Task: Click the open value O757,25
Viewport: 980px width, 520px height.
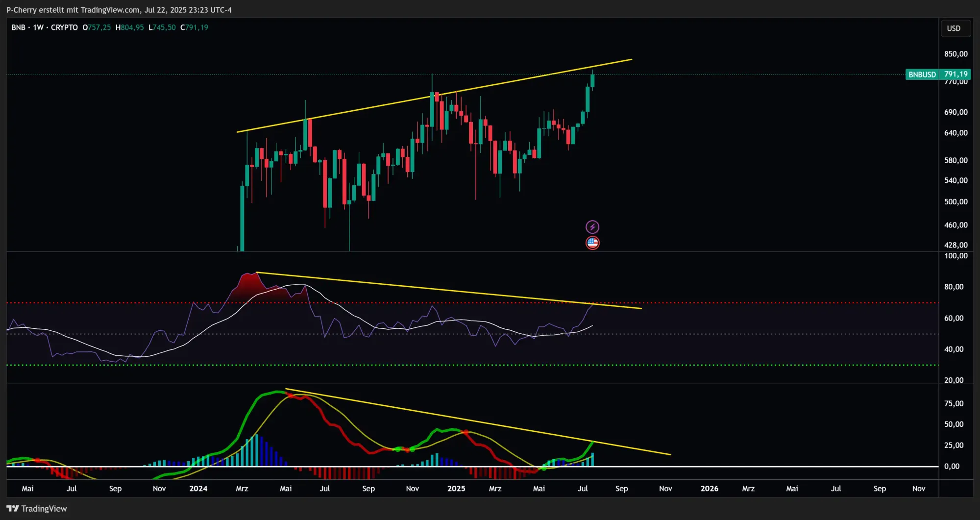Action: [97, 27]
